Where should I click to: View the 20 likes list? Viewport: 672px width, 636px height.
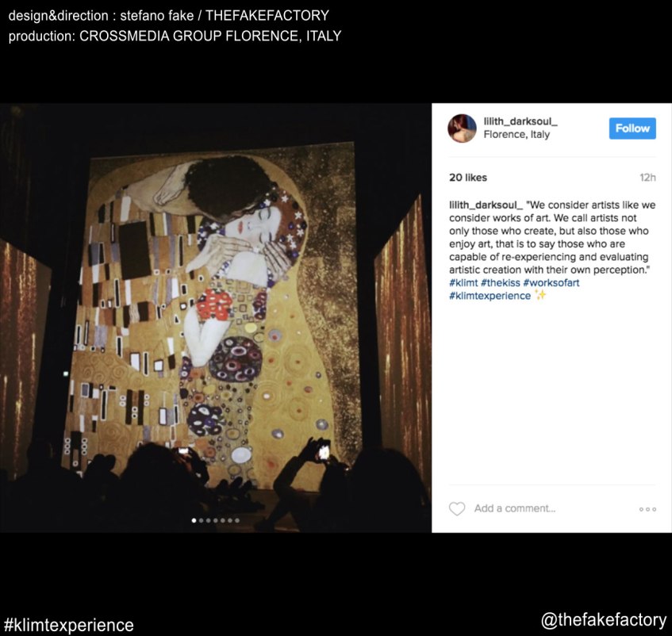coord(468,178)
